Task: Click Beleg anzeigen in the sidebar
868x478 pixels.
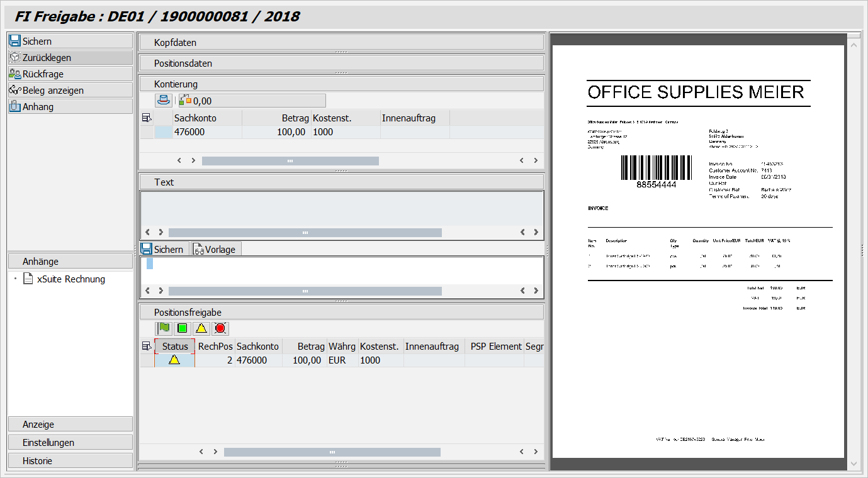Action: [70, 91]
